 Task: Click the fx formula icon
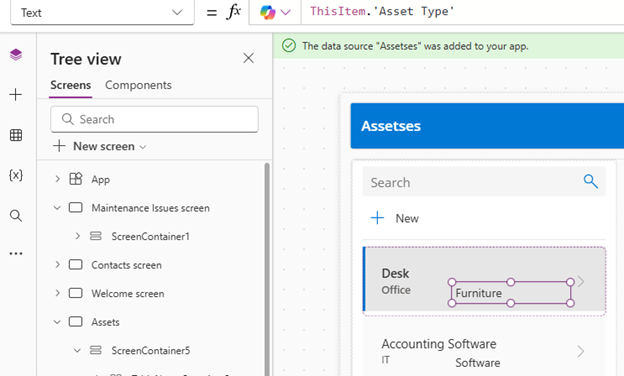(234, 12)
